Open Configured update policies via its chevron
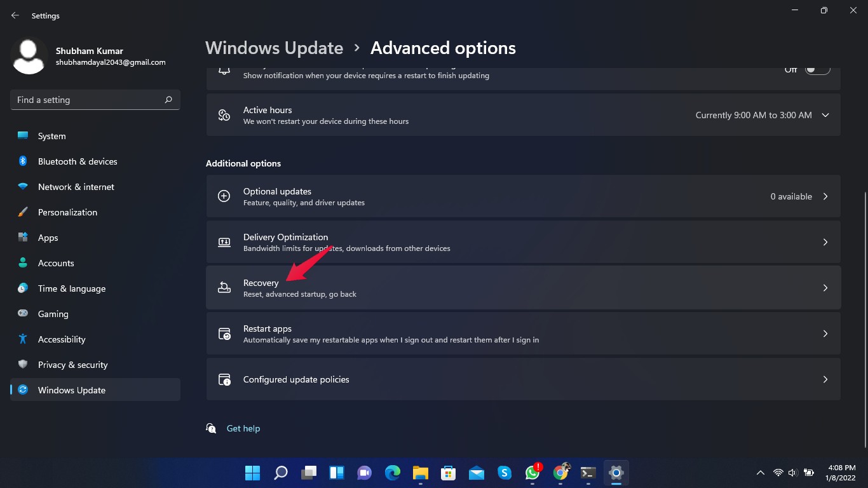Viewport: 868px width, 488px height. click(825, 379)
